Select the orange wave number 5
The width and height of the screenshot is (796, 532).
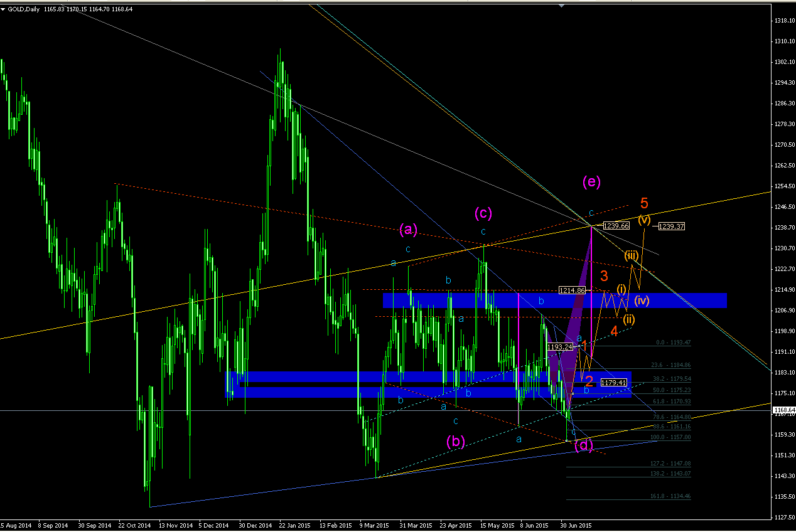coord(644,203)
